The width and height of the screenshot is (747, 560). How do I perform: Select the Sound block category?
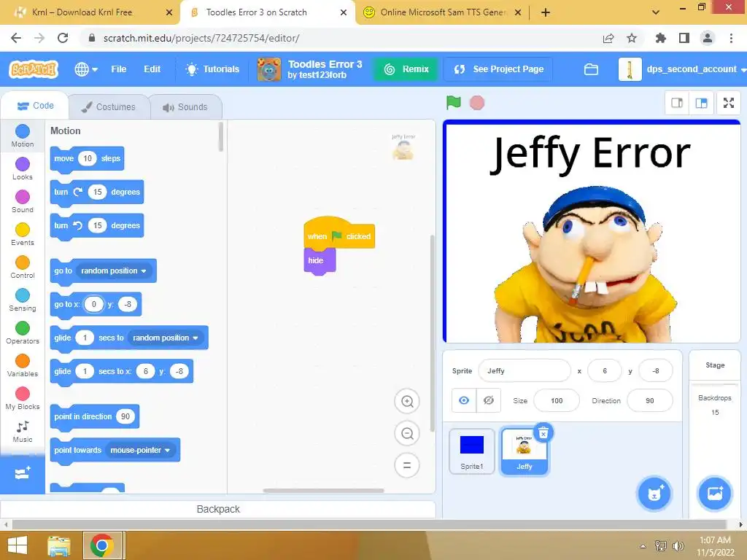pyautogui.click(x=23, y=201)
